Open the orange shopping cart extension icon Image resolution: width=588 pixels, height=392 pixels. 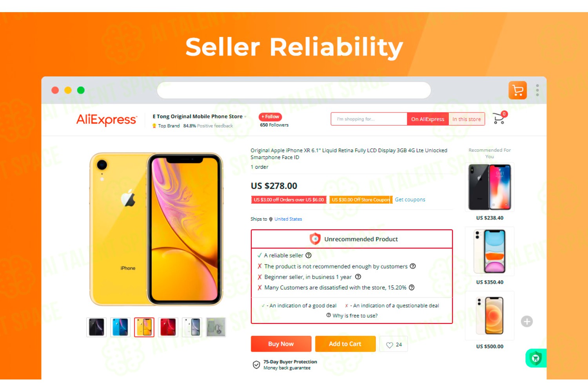(517, 90)
